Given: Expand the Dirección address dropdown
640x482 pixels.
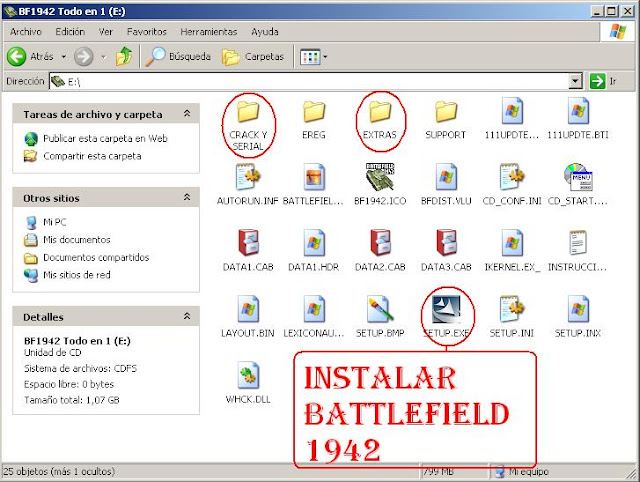Looking at the screenshot, I should (x=575, y=82).
